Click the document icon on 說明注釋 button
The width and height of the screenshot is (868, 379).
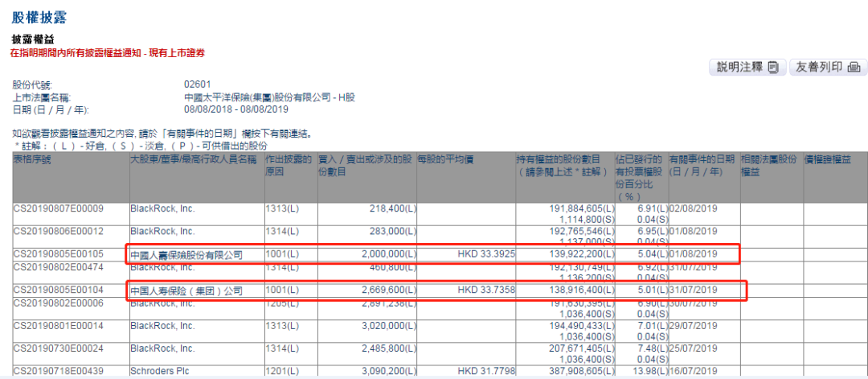774,68
